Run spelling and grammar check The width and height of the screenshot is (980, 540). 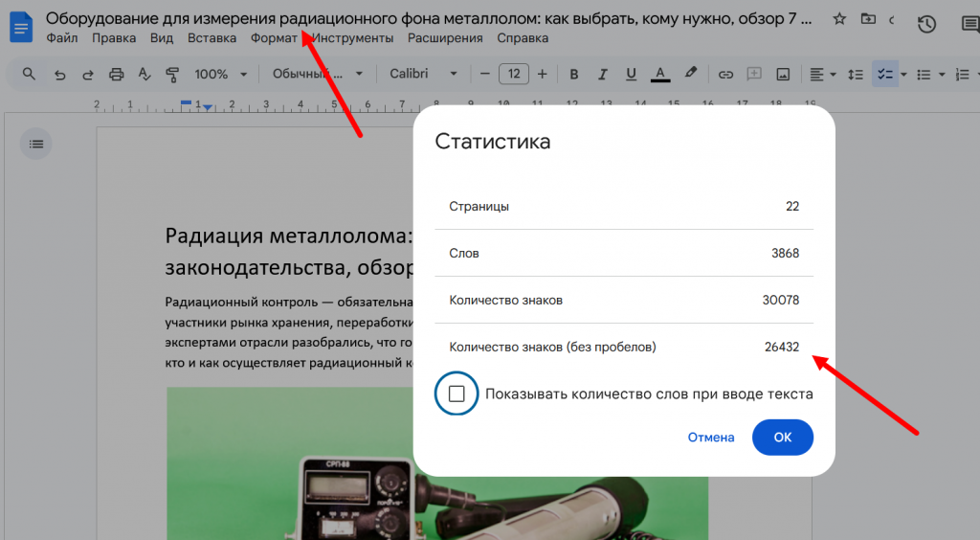point(145,75)
